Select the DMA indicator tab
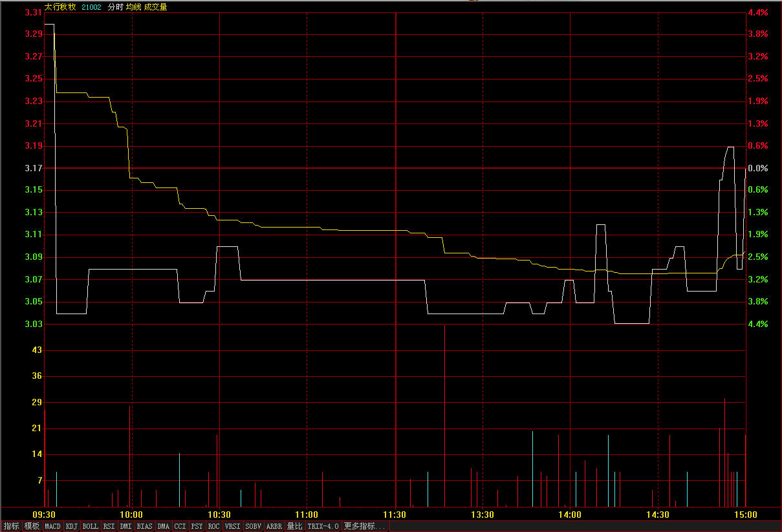782x532 pixels. (x=164, y=526)
